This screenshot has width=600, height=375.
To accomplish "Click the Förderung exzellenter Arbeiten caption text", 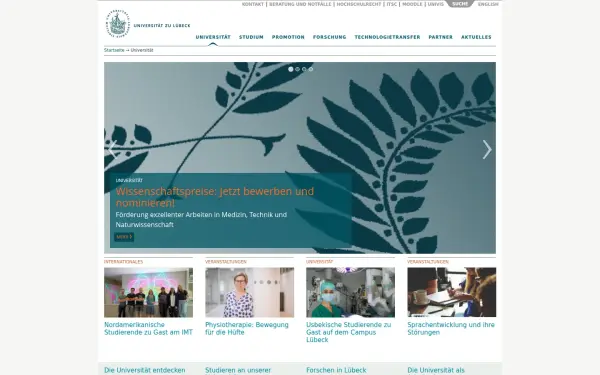I will tap(201, 220).
